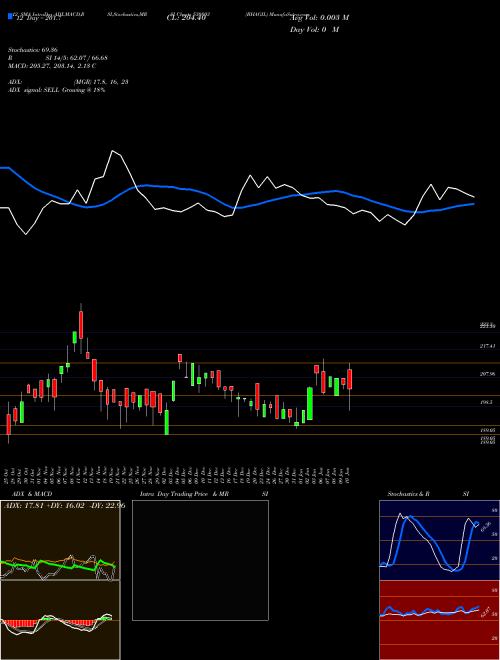Screen dimensions: 500x660
Task: Click the 25 Oct first date axis label
Action: (7, 475)
